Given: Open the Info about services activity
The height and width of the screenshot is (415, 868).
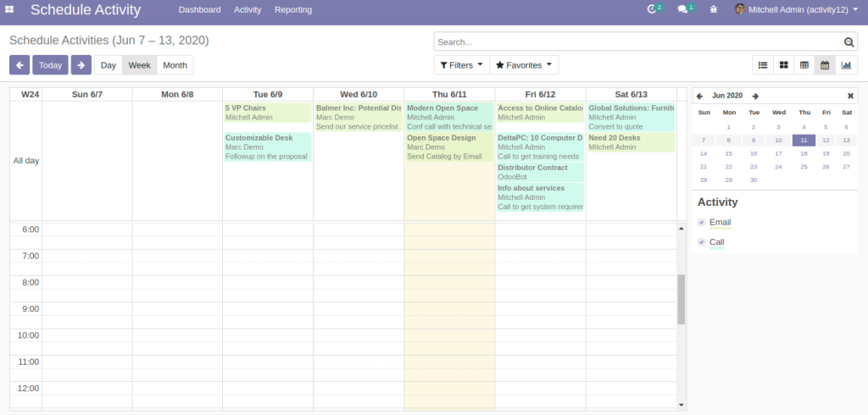Looking at the screenshot, I should (540, 197).
